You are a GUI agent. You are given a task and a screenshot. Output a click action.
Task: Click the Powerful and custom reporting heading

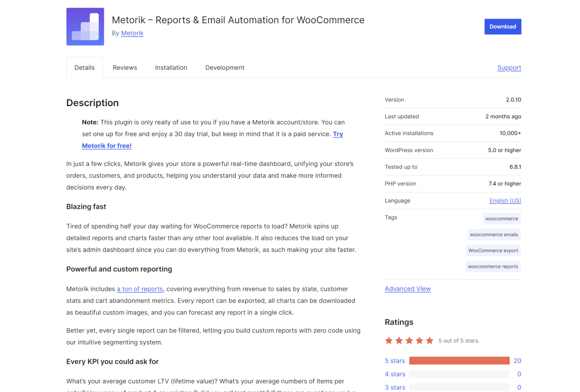coord(119,269)
